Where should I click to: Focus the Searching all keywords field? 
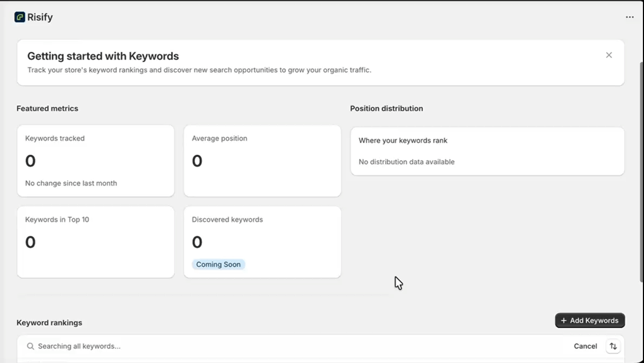(217, 346)
